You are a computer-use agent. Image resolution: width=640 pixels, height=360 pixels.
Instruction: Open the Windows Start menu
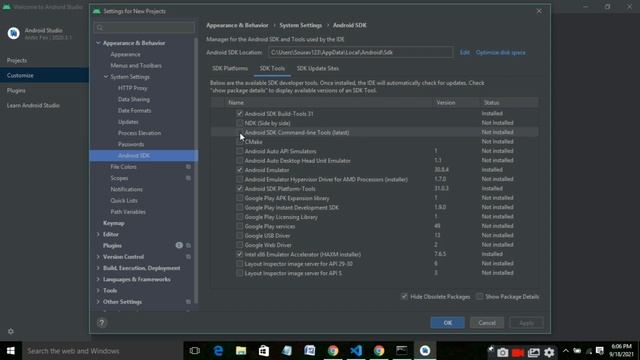[x=11, y=351]
